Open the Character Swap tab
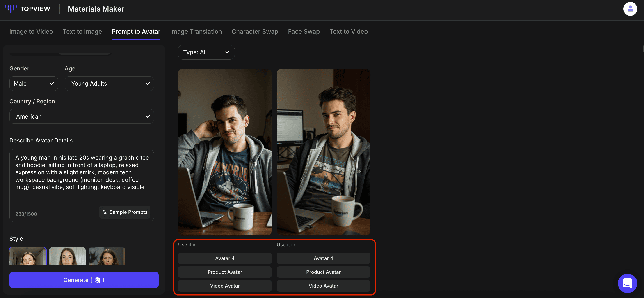 [x=255, y=32]
